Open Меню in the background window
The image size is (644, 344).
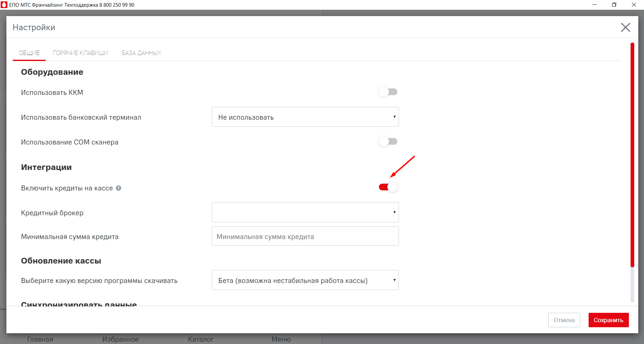tap(281, 339)
